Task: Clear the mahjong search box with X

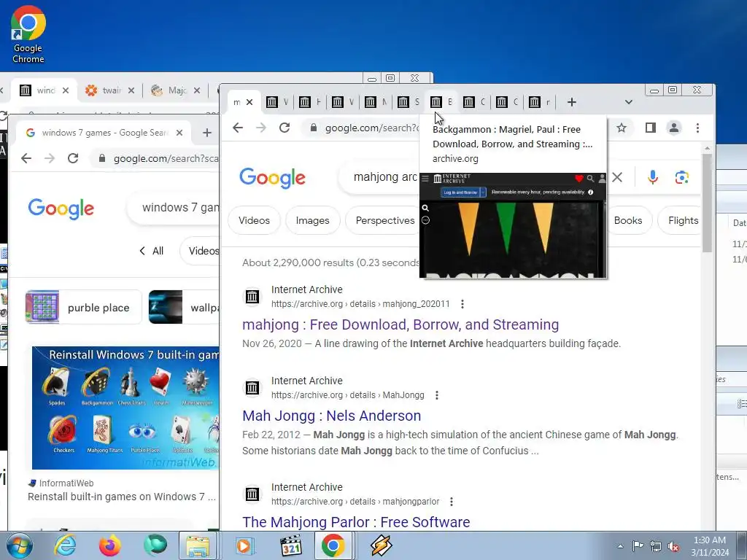Action: [x=617, y=177]
